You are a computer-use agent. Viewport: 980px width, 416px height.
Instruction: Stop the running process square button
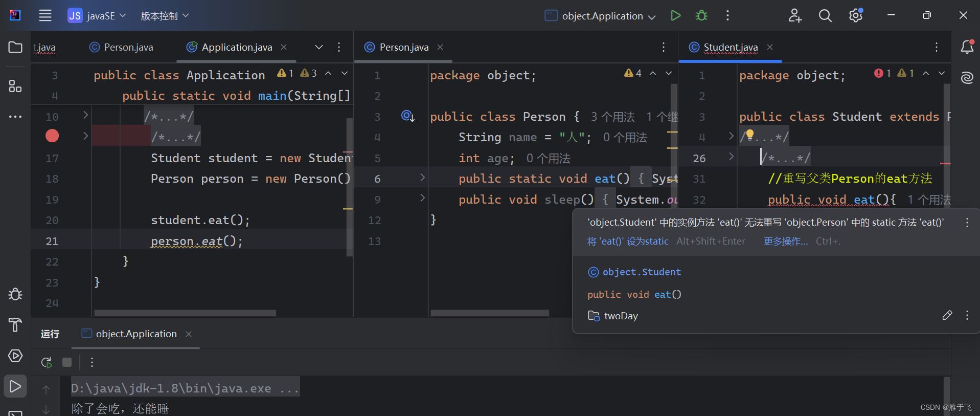tap(67, 362)
